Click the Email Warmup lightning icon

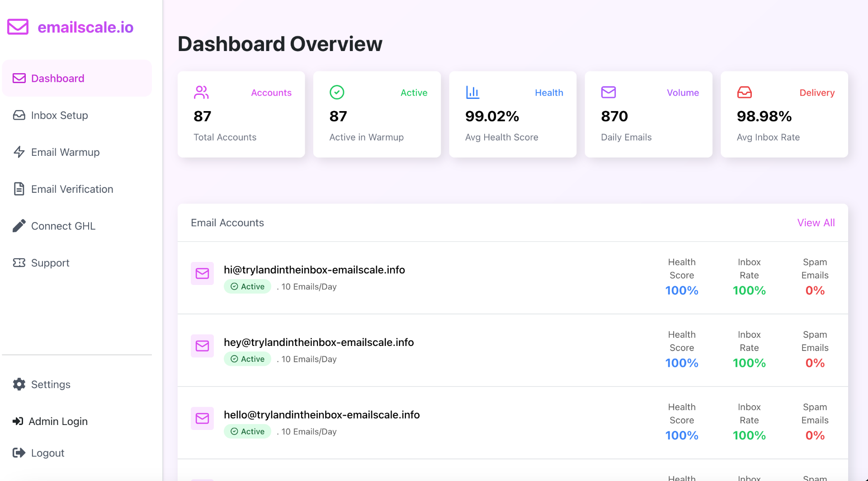(x=19, y=152)
